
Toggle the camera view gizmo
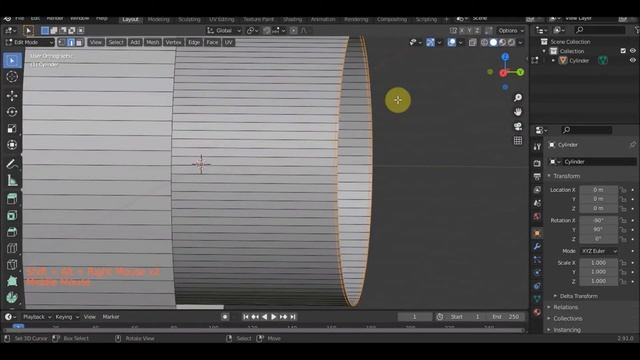coord(518,126)
